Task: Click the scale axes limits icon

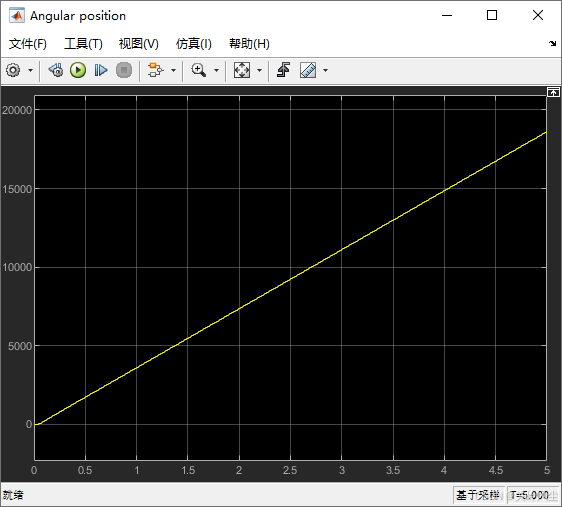Action: [242, 70]
